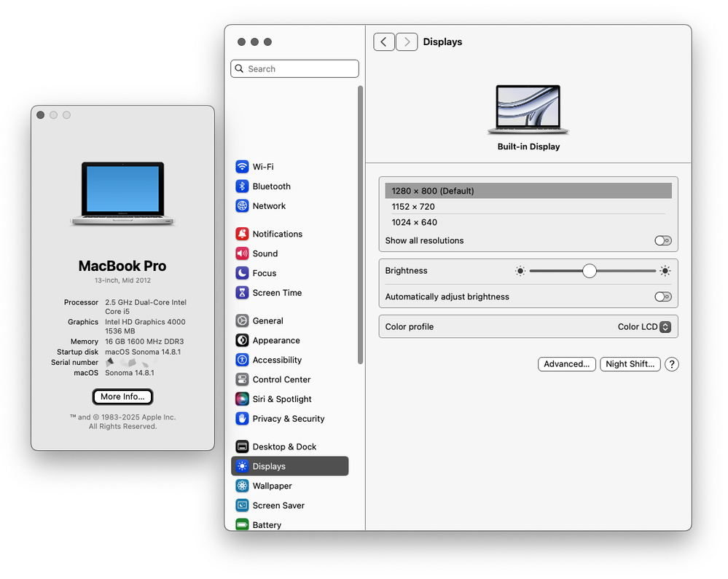The width and height of the screenshot is (728, 579).
Task: Click the Desktop & Dock icon
Action: click(242, 446)
